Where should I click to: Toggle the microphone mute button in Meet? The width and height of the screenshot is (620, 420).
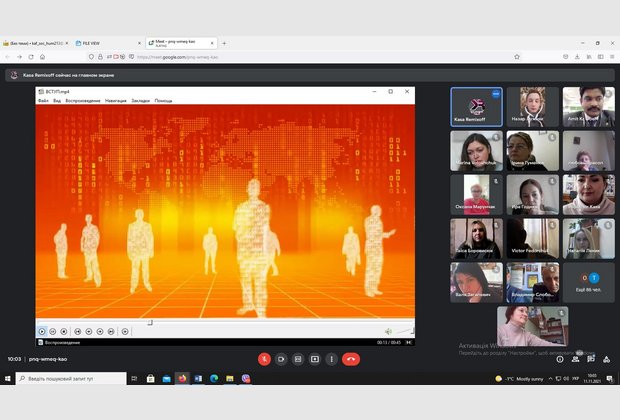tap(264, 358)
